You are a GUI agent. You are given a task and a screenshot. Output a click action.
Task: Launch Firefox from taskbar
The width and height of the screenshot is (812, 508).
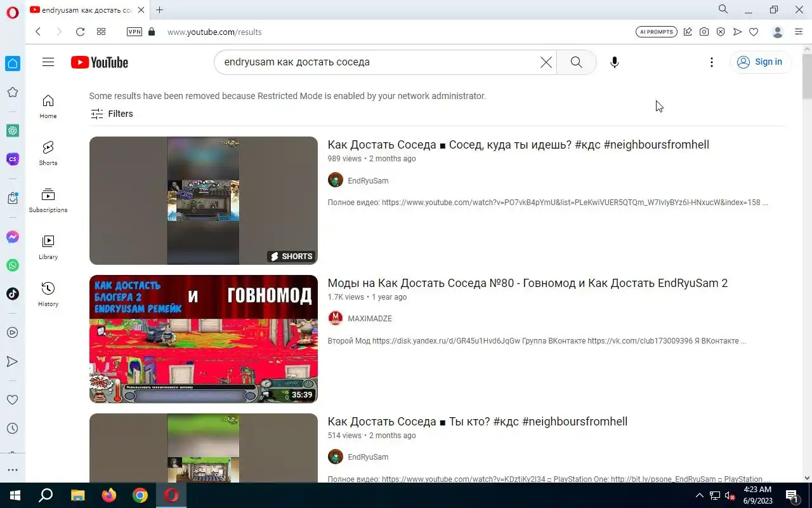tap(109, 495)
